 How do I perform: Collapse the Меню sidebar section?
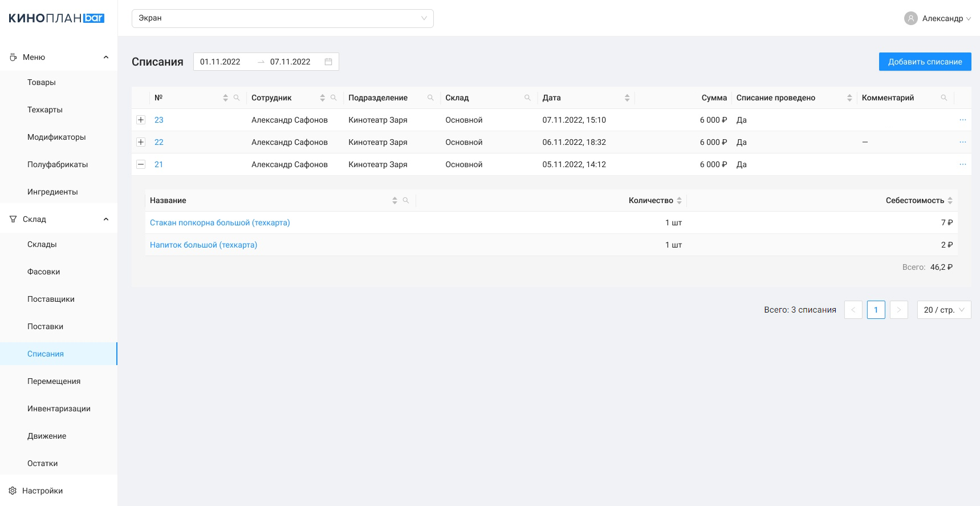[x=106, y=57]
